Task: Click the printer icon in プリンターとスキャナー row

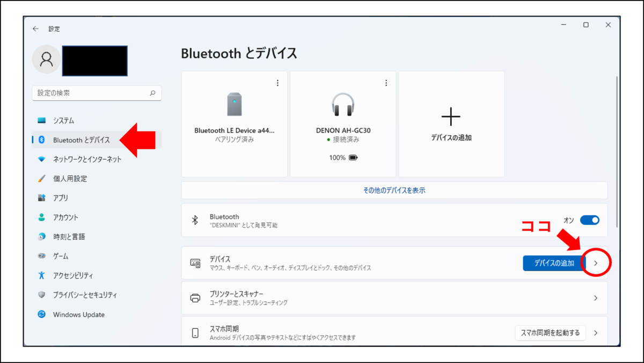Action: click(195, 298)
